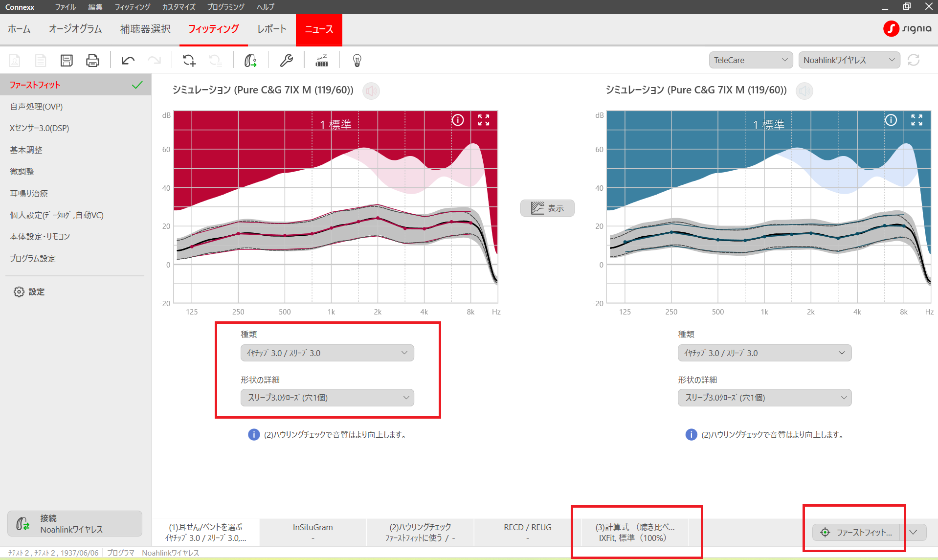Open the (2)ハウリングチェック step
This screenshot has width=938, height=560.
(420, 532)
